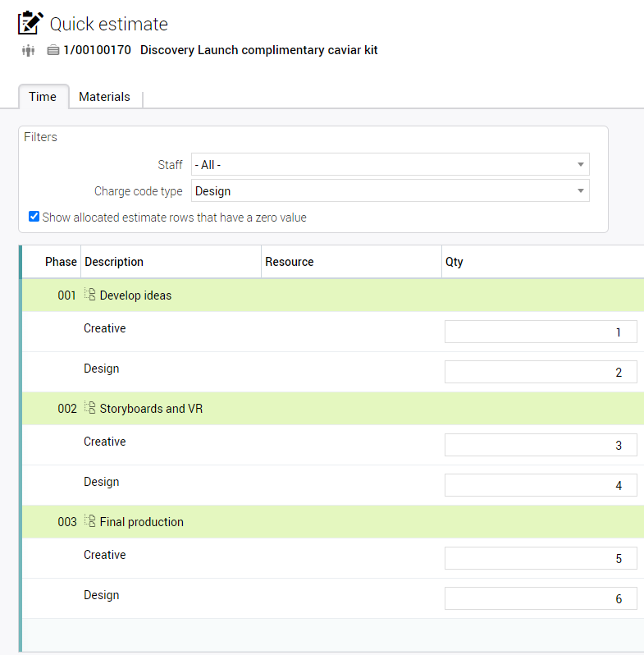
Task: Uncheck Show allocated estimate rows with zero value
Action: [34, 218]
